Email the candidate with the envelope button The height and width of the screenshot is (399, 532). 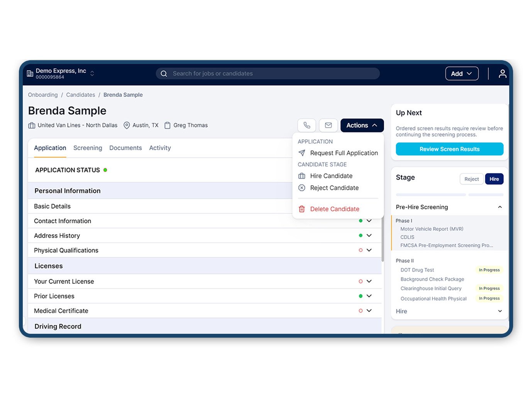[329, 125]
